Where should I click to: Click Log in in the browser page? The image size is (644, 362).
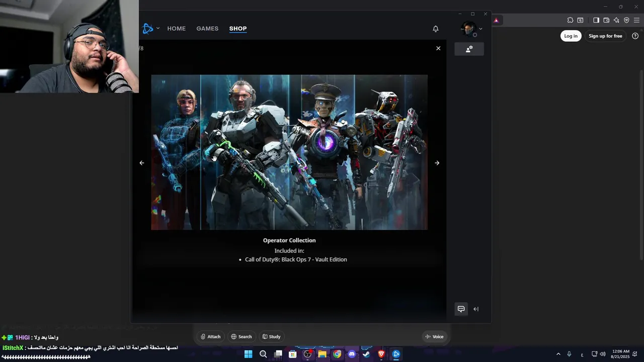(x=571, y=36)
